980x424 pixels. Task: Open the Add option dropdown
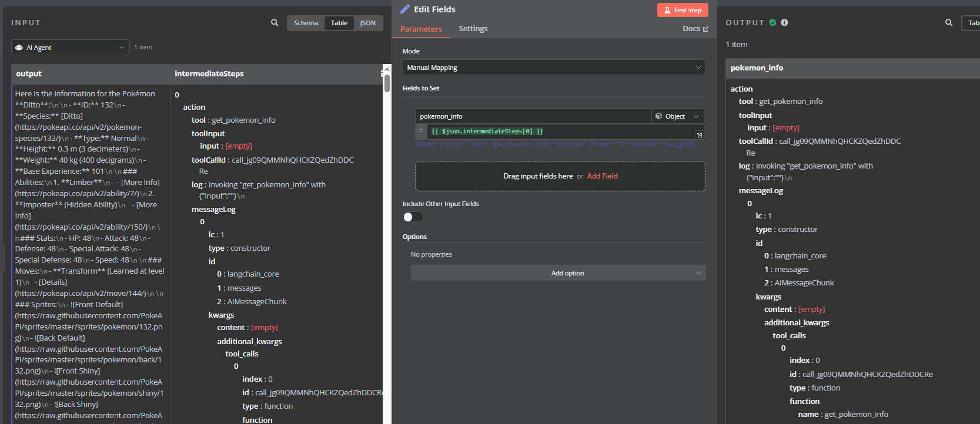coord(558,273)
